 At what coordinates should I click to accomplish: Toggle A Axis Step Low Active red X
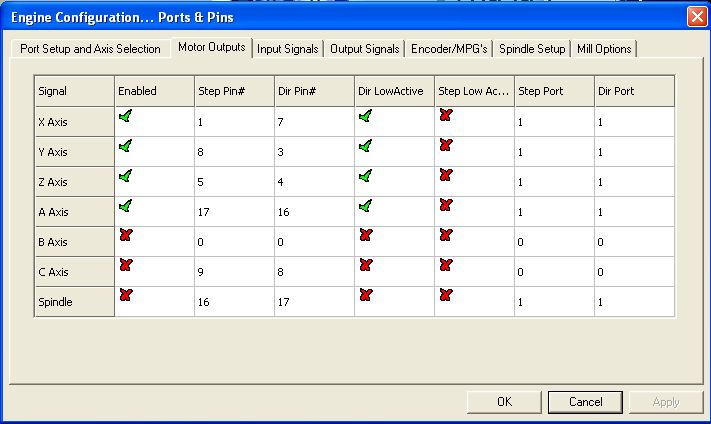[445, 205]
